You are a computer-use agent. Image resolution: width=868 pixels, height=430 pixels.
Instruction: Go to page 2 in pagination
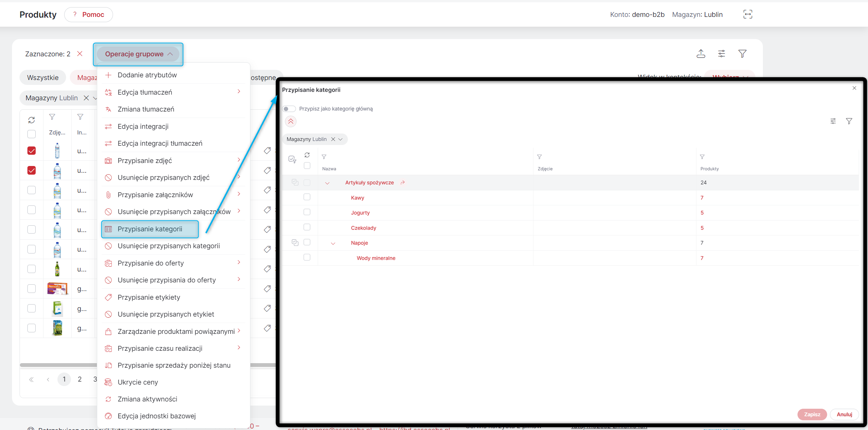tap(80, 379)
